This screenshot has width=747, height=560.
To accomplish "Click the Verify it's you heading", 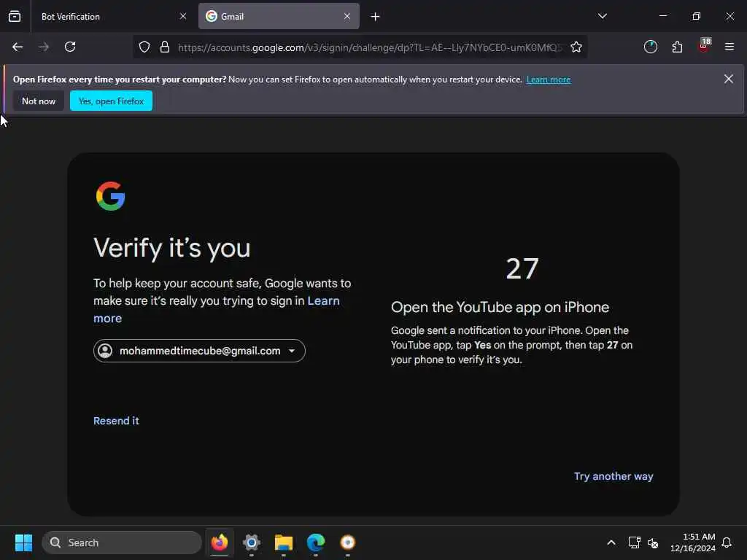I will 172,248.
